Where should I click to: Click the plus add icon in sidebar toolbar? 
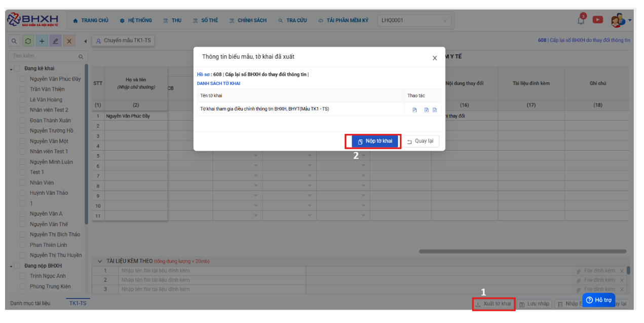pos(42,41)
